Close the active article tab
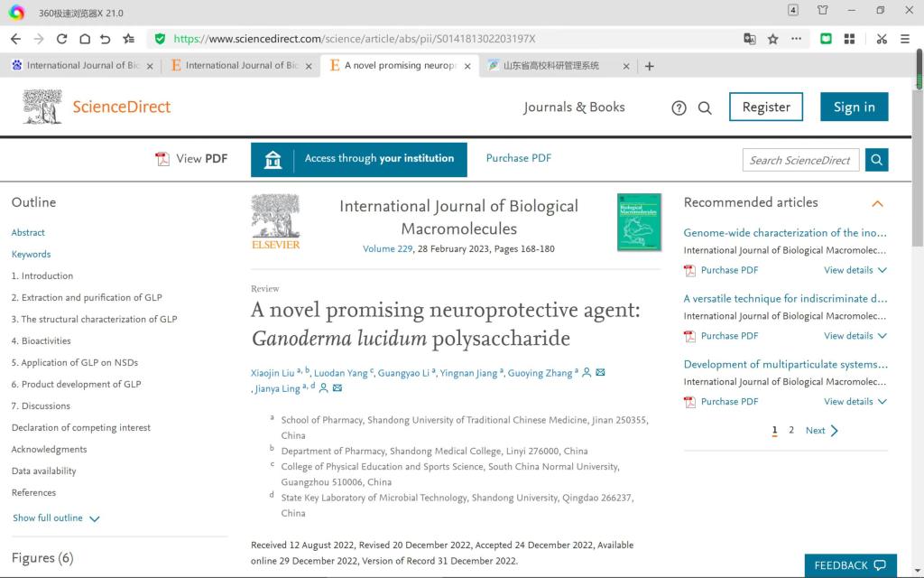Image resolution: width=924 pixels, height=578 pixels. 467,66
